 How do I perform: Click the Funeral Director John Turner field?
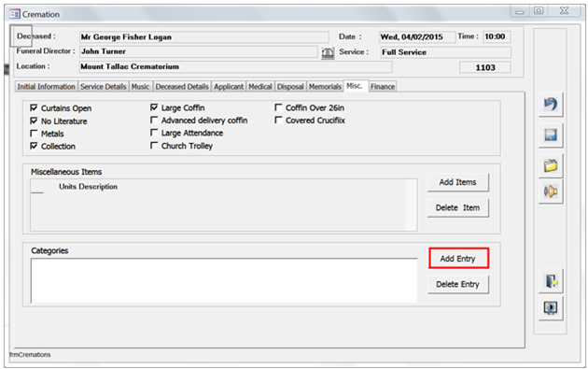tap(199, 51)
